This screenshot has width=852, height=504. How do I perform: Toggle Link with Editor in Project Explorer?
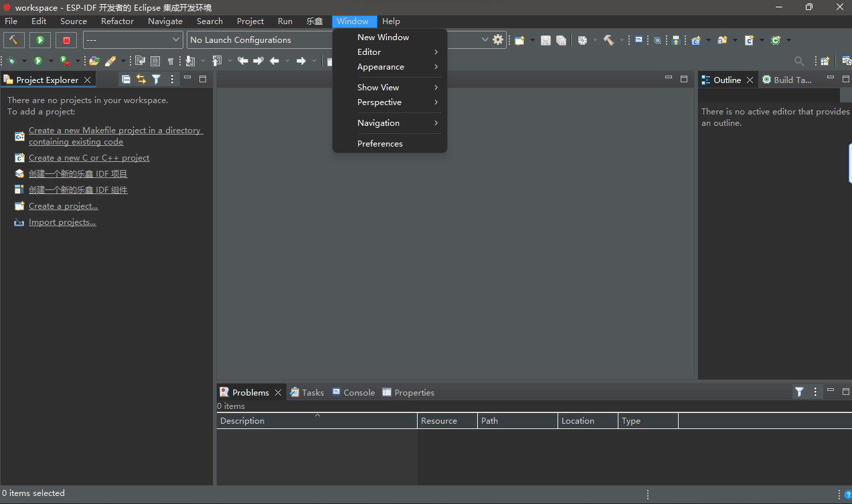point(141,79)
